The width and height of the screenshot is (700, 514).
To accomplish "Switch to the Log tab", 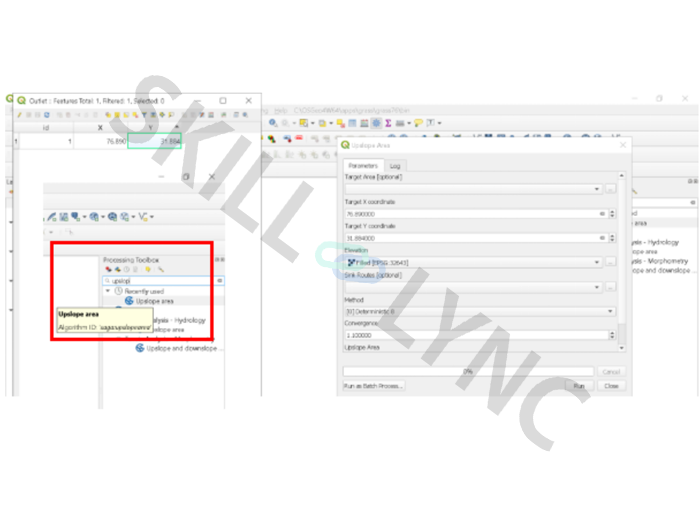I will (x=395, y=166).
